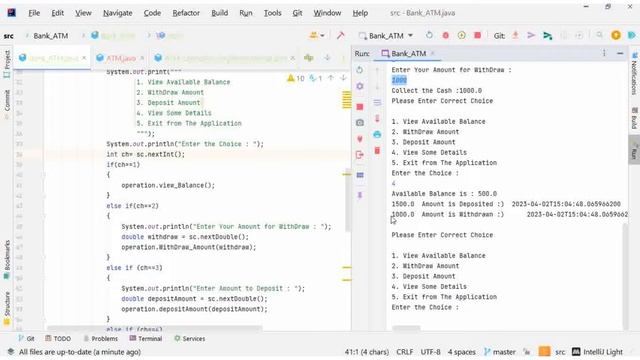Dump threads using the camera icon

click(360, 122)
